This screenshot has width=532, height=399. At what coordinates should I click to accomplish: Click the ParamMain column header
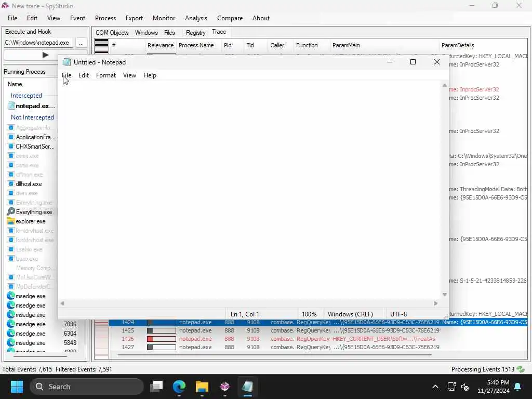coord(345,45)
